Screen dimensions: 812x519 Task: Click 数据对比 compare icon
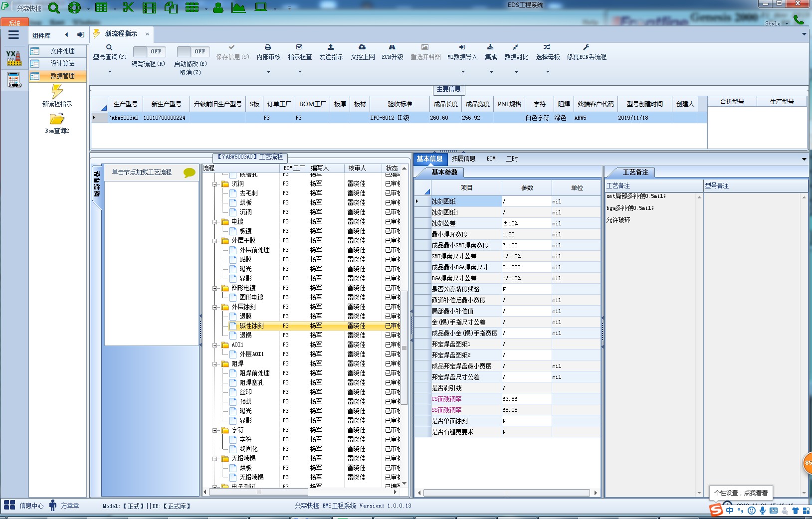(516, 47)
